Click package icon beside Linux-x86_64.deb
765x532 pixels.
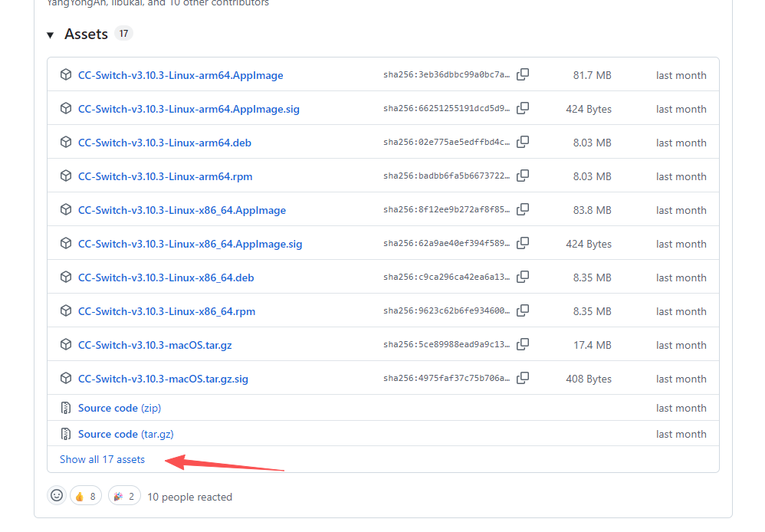66,277
